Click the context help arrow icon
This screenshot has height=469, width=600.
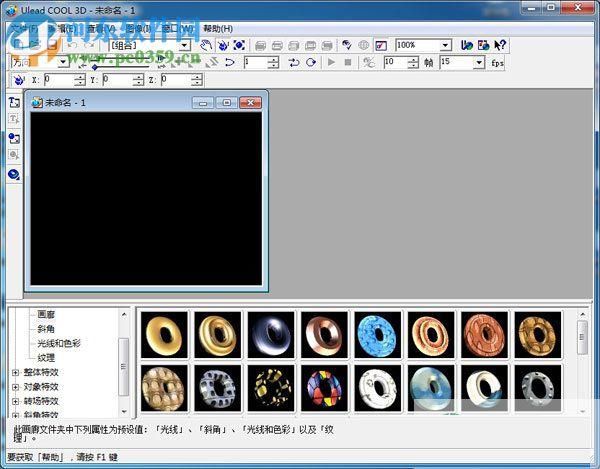tap(500, 45)
